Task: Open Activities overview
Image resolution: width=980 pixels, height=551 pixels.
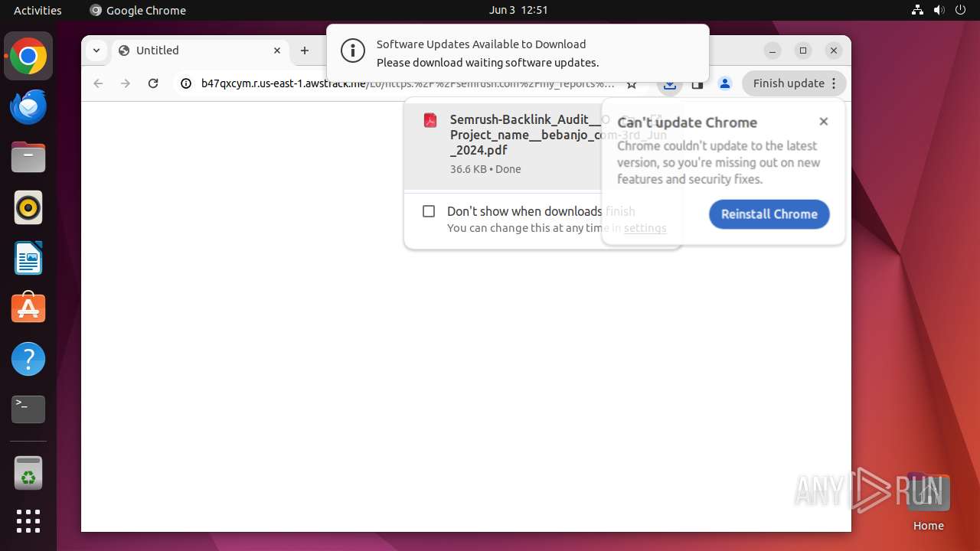Action: click(x=38, y=10)
